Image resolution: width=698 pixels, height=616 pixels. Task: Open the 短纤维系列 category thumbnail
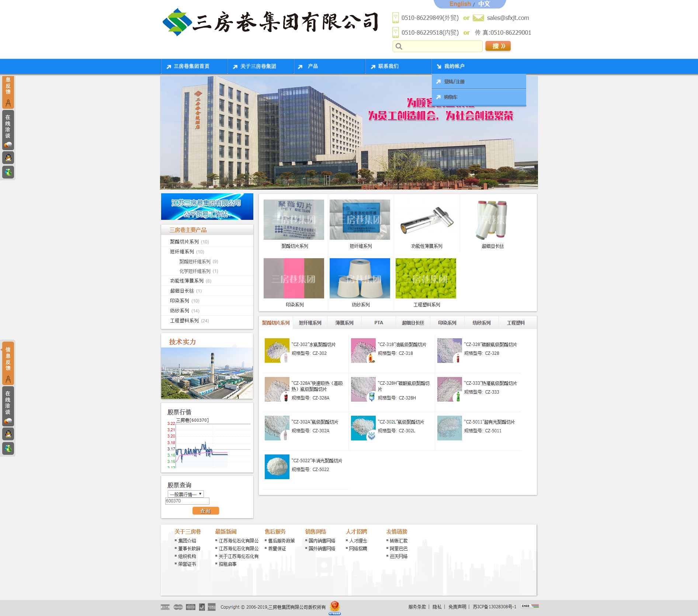pos(360,219)
